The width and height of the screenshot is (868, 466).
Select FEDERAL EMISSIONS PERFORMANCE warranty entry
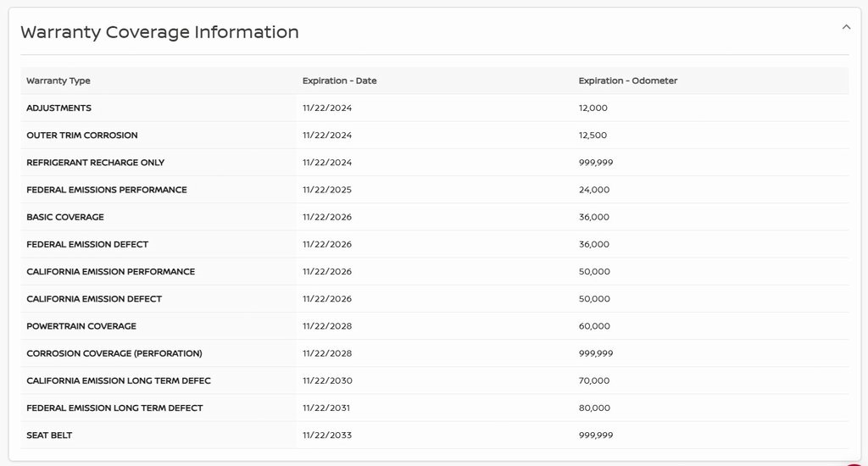click(106, 190)
